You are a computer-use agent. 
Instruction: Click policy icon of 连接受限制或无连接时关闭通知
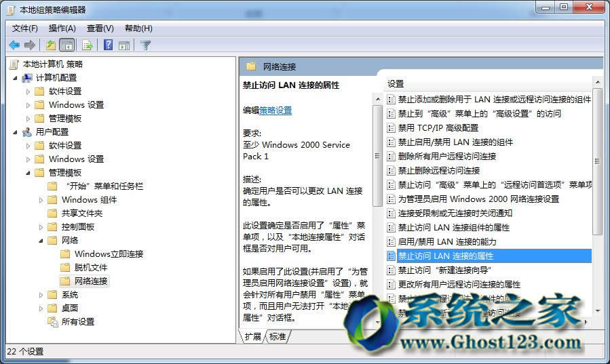(x=391, y=214)
